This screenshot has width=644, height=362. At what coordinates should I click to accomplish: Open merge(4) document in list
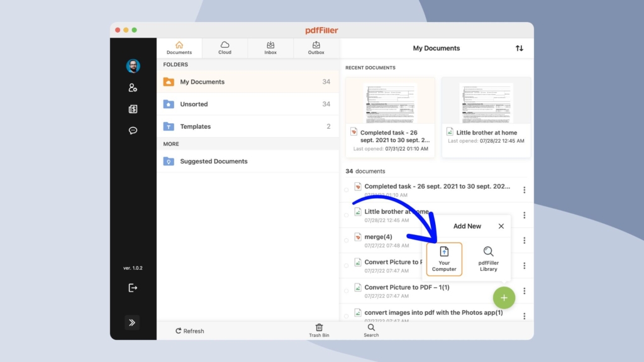click(x=378, y=237)
